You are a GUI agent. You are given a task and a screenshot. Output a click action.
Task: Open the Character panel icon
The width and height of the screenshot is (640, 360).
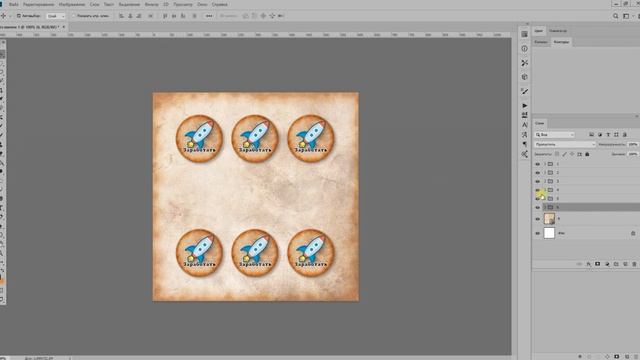click(x=524, y=125)
